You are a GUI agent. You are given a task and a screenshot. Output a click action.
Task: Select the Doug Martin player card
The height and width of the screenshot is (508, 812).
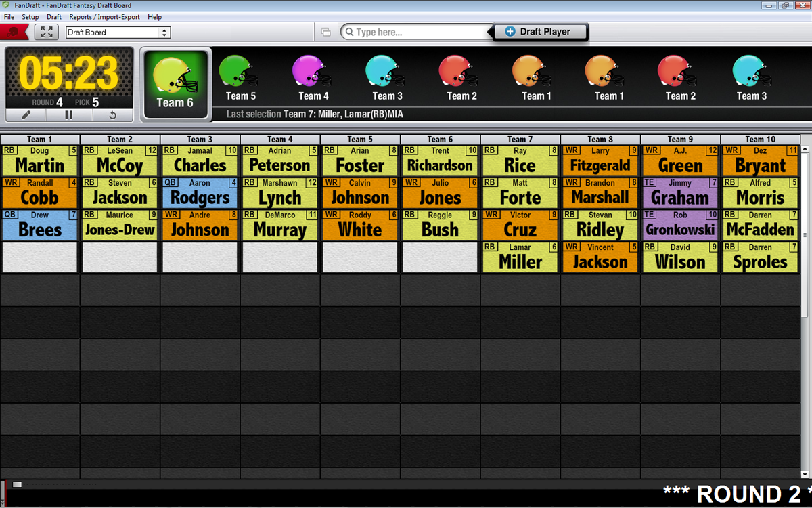[x=40, y=161]
